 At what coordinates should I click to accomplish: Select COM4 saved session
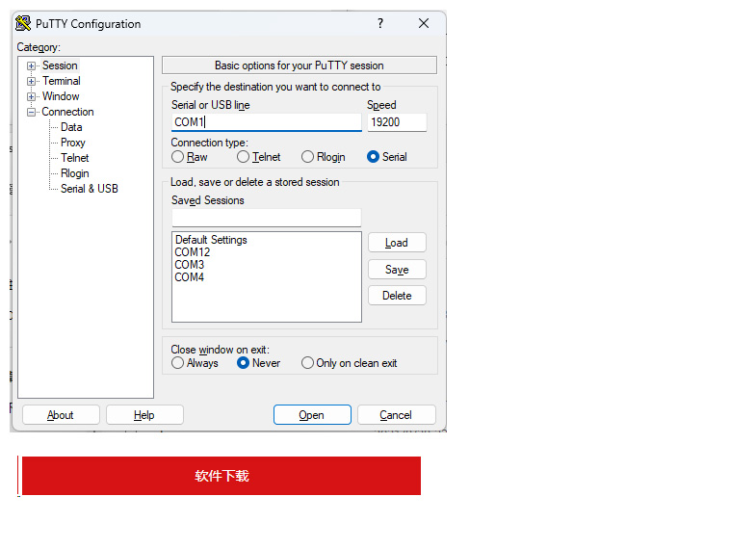189,277
